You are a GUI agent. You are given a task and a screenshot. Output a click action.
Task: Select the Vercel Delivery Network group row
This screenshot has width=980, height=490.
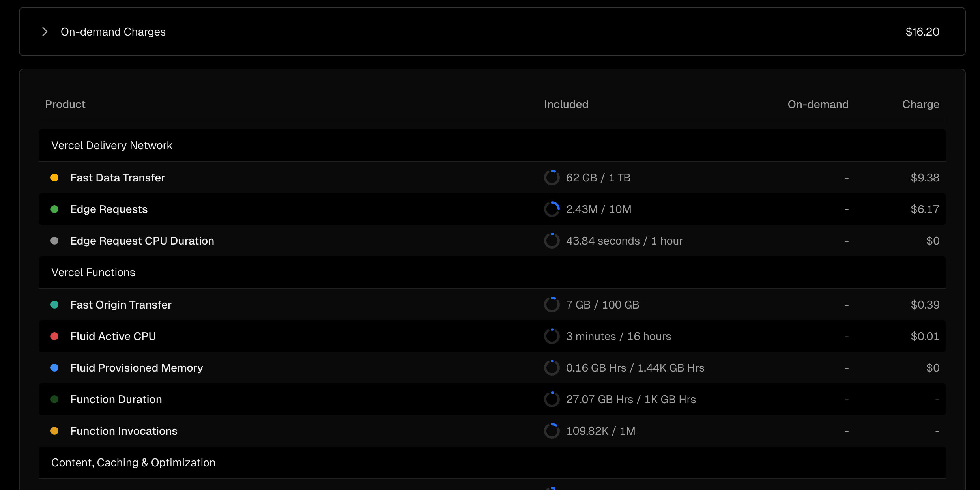pyautogui.click(x=492, y=145)
